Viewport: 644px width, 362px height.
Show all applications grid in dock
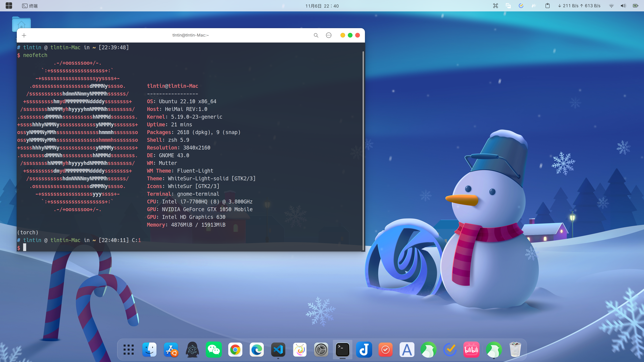click(128, 349)
